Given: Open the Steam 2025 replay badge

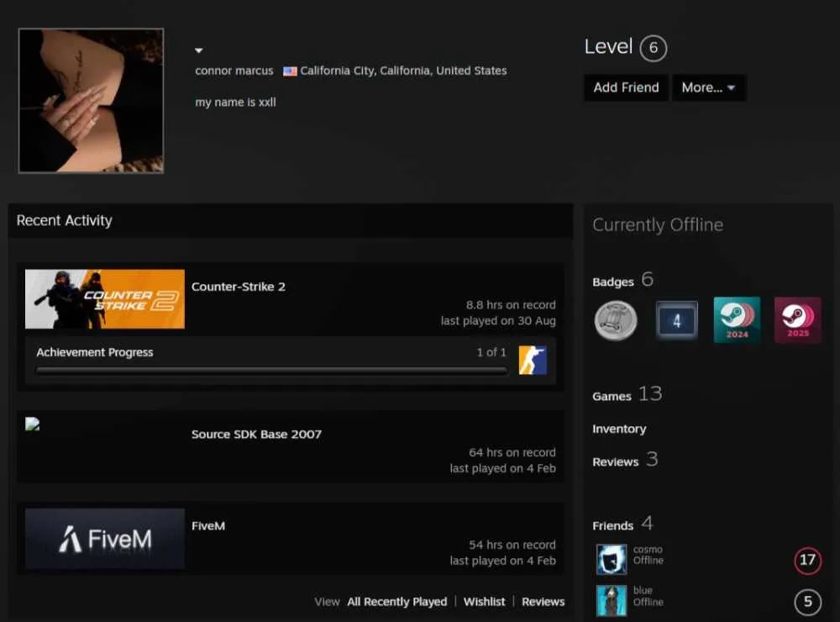Looking at the screenshot, I should click(798, 320).
